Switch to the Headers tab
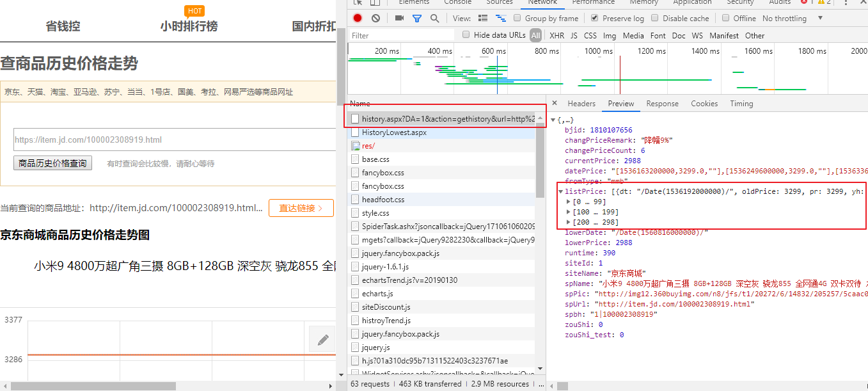 581,104
